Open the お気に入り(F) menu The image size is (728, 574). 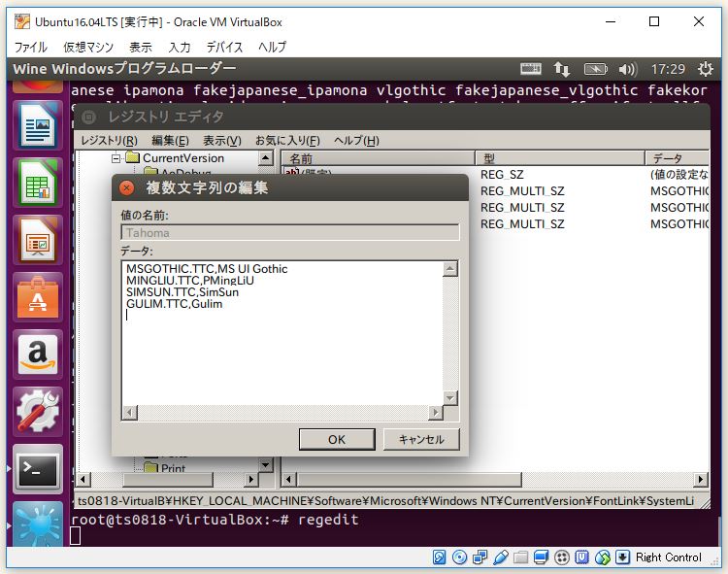tap(287, 140)
